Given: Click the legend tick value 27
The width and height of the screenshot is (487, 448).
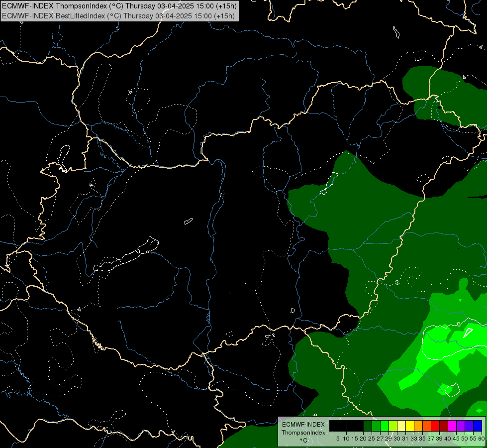Looking at the screenshot, I should (380, 439).
